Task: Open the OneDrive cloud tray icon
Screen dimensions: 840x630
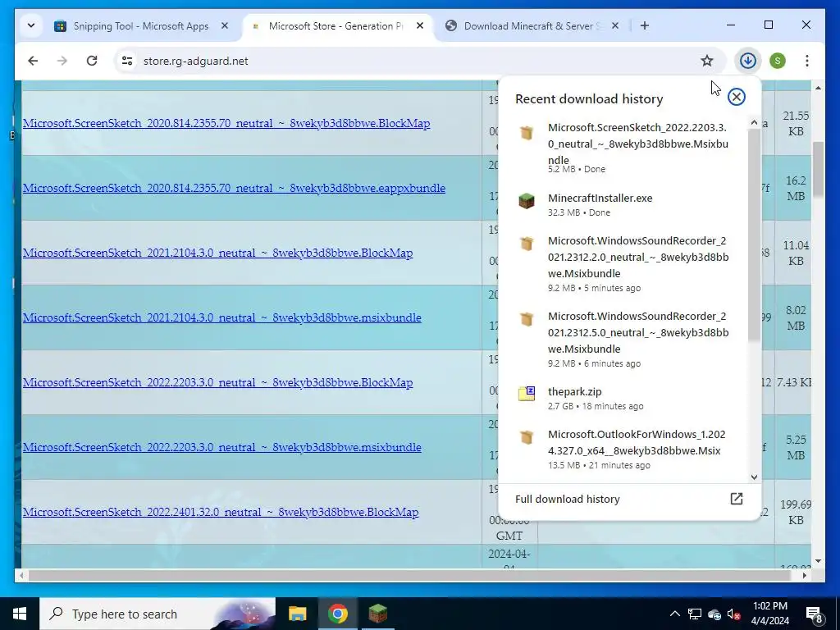Action: 714,614
